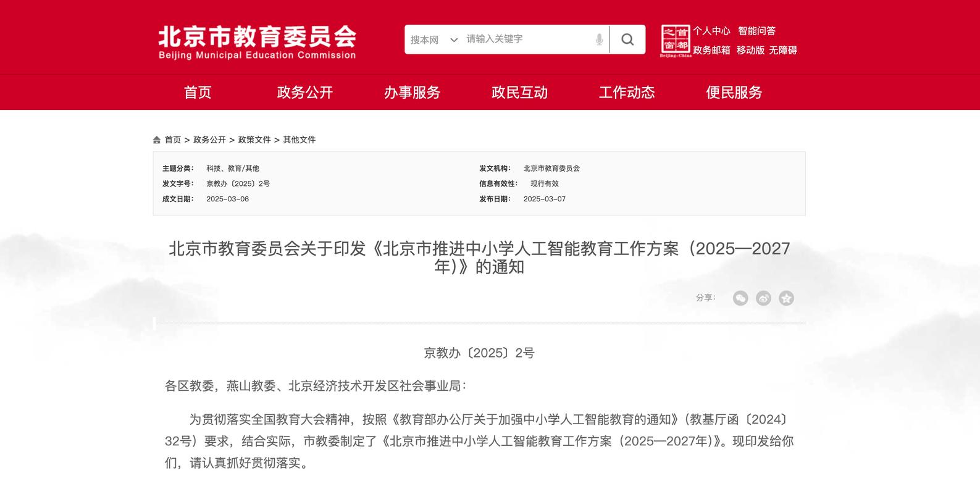The width and height of the screenshot is (980, 494).
Task: Open the 政民互动 navigation tab
Action: coord(519,92)
